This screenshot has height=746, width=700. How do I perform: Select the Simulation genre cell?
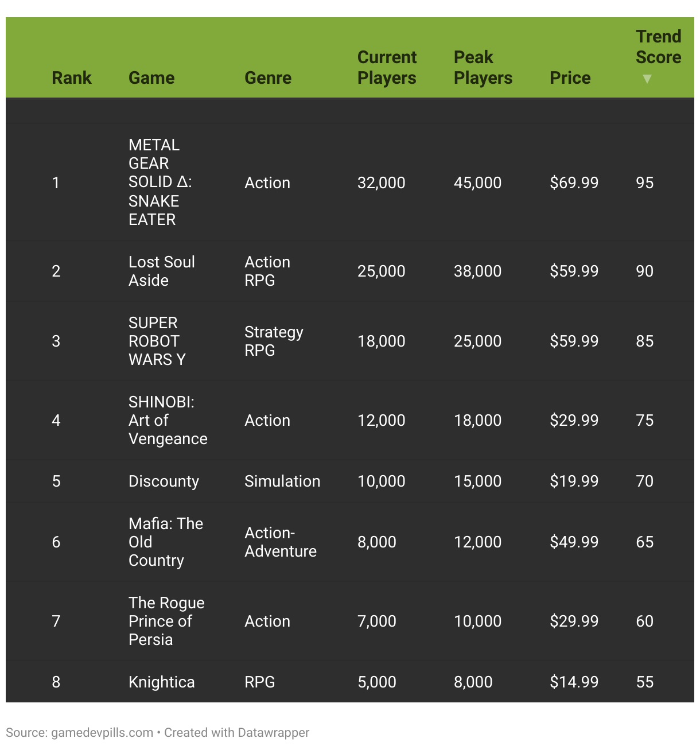tap(282, 481)
